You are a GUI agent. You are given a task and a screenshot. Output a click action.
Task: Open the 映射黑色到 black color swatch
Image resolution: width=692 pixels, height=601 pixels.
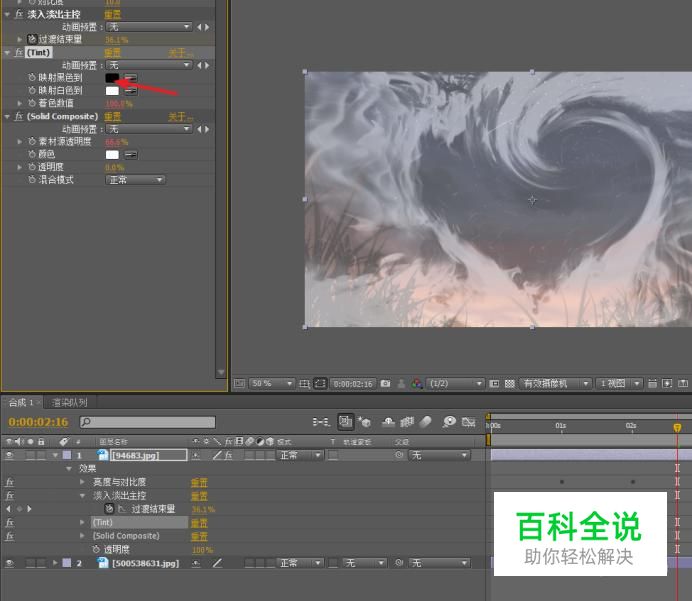click(x=112, y=78)
